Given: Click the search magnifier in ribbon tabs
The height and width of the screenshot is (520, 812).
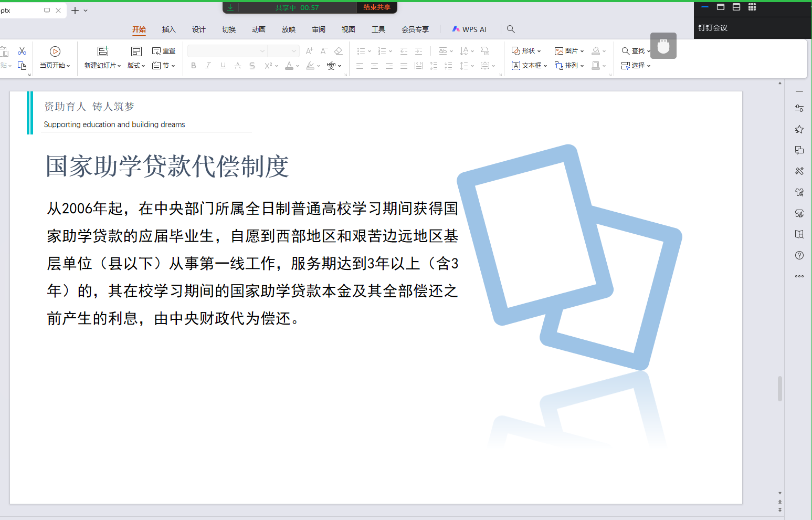Looking at the screenshot, I should coord(511,29).
